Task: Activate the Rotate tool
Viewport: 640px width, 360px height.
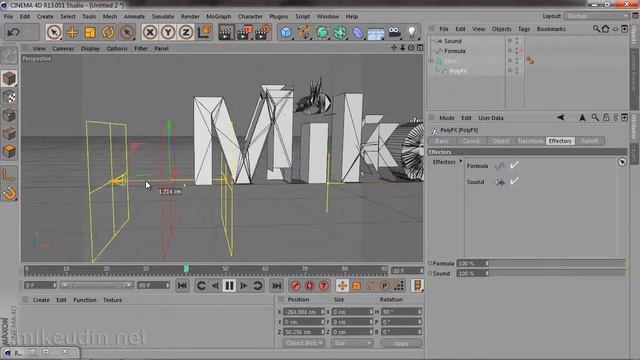Action: (108, 32)
